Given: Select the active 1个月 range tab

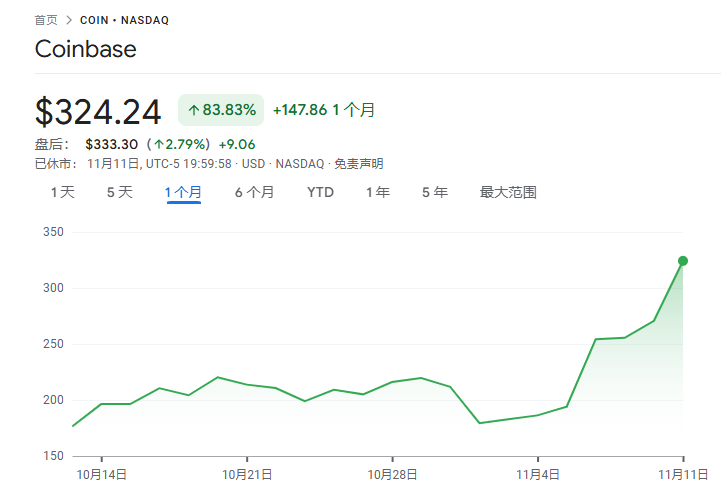Looking at the screenshot, I should [184, 192].
